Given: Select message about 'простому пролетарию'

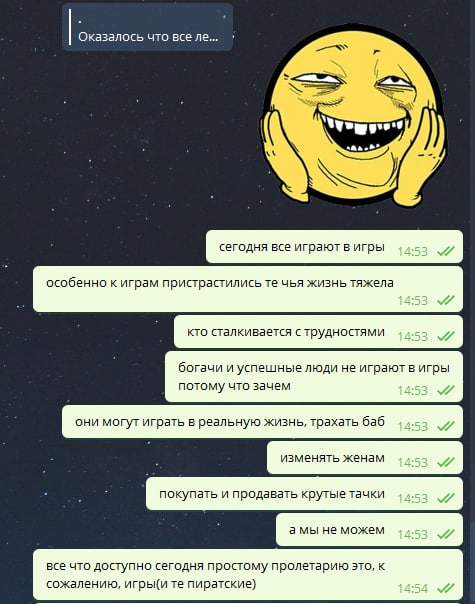Looking at the screenshot, I should (x=248, y=575).
